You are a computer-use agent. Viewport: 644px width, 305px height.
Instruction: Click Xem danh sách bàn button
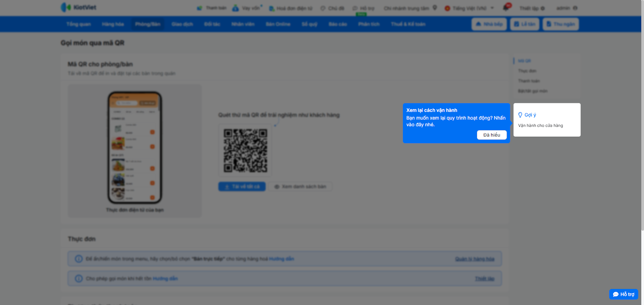tap(300, 186)
